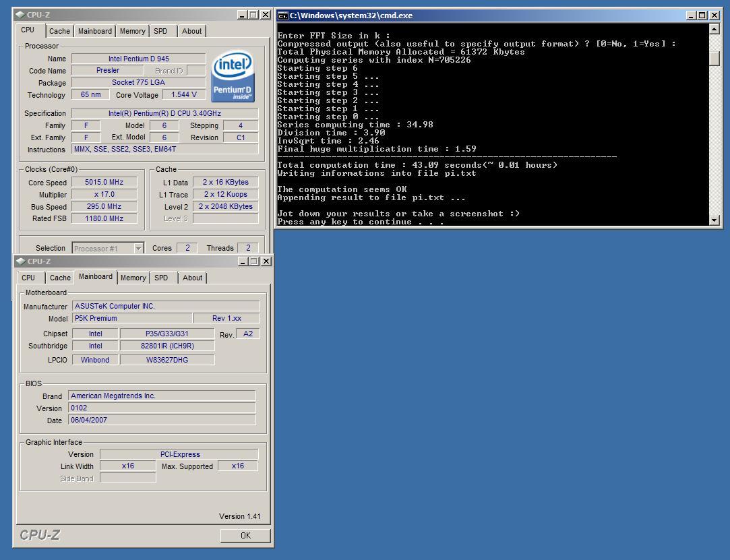Click the Package value 'Socket 775 LGA'
The image size is (730, 560).
tap(139, 82)
